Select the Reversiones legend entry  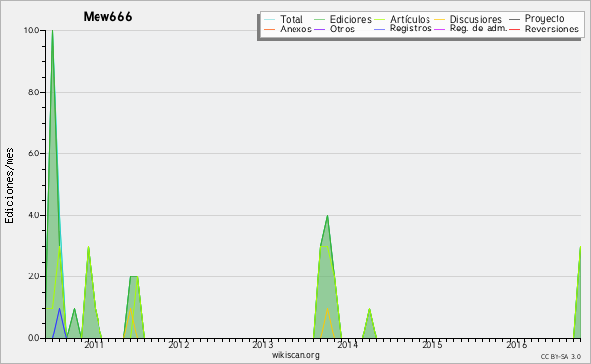(545, 29)
